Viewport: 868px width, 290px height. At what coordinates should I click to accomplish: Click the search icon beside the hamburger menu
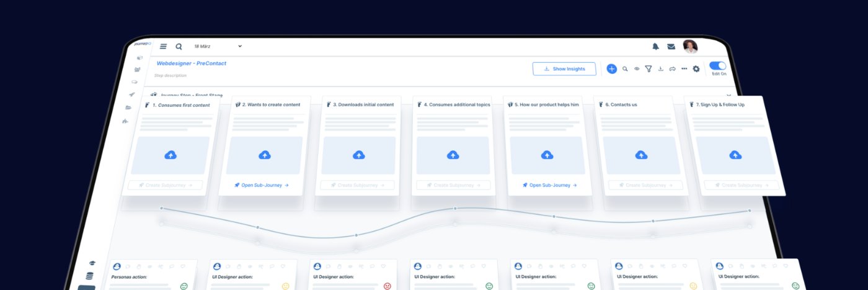tap(179, 47)
